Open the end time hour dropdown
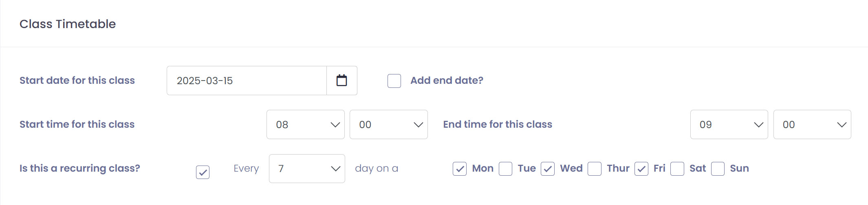868x205 pixels. click(x=729, y=124)
